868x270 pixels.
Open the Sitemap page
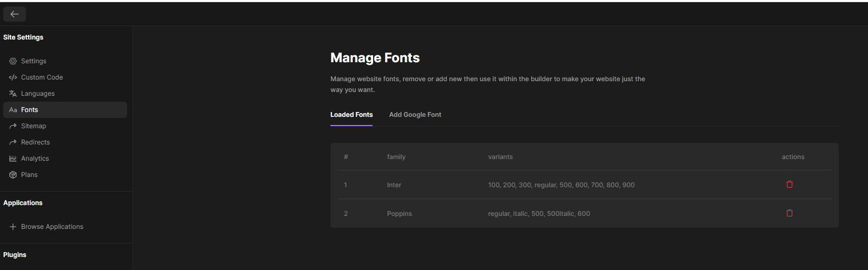click(x=65, y=126)
